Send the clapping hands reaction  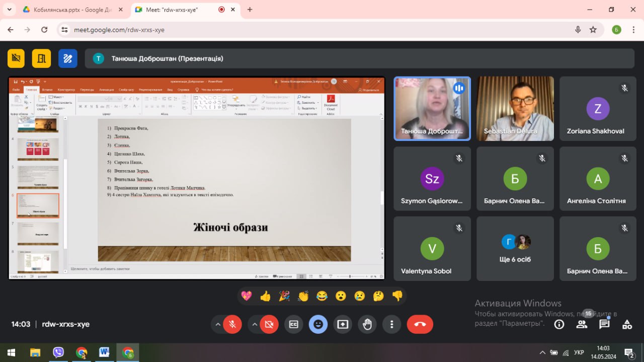303,296
